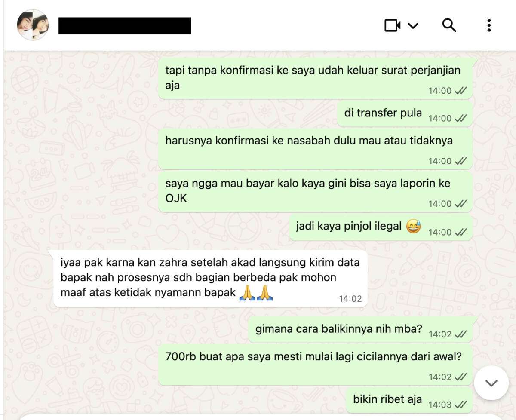Jump to latest messages round arrow button
516x420 pixels.
[x=491, y=383]
